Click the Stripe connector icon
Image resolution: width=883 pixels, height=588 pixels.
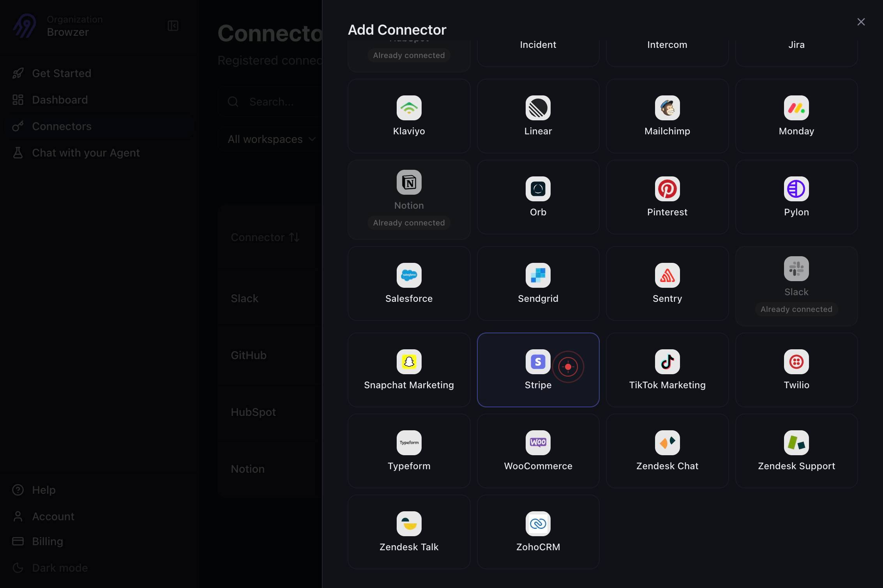[538, 362]
